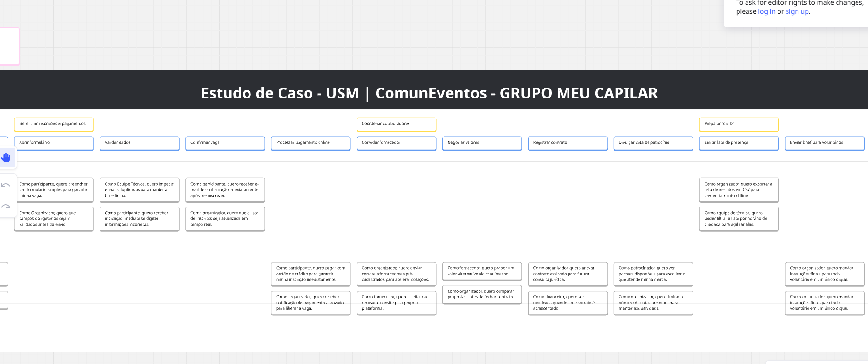
Task: Click the 'Emitir lista de presença' card
Action: (739, 143)
